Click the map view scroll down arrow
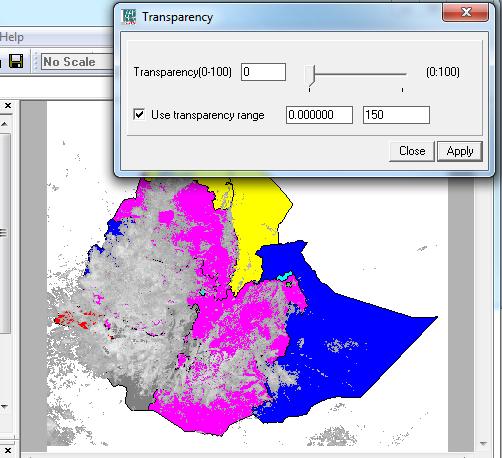 (x=484, y=444)
